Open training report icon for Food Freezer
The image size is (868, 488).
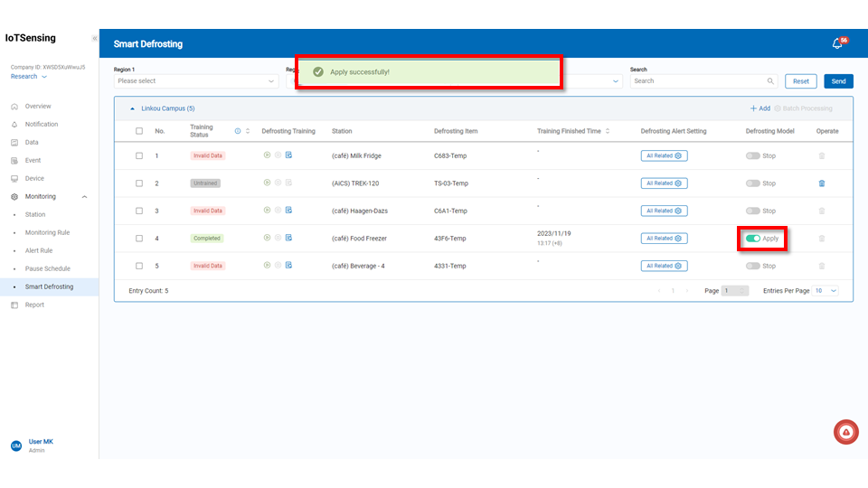pos(288,238)
